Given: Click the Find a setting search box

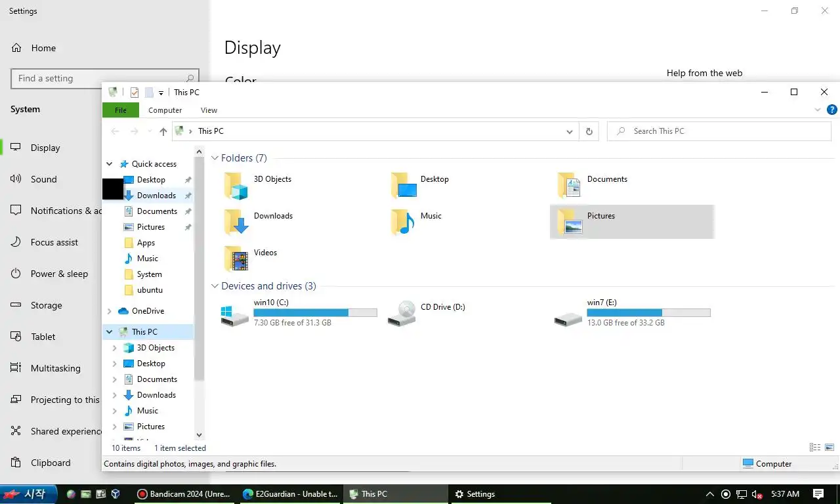Looking at the screenshot, I should click(x=105, y=78).
